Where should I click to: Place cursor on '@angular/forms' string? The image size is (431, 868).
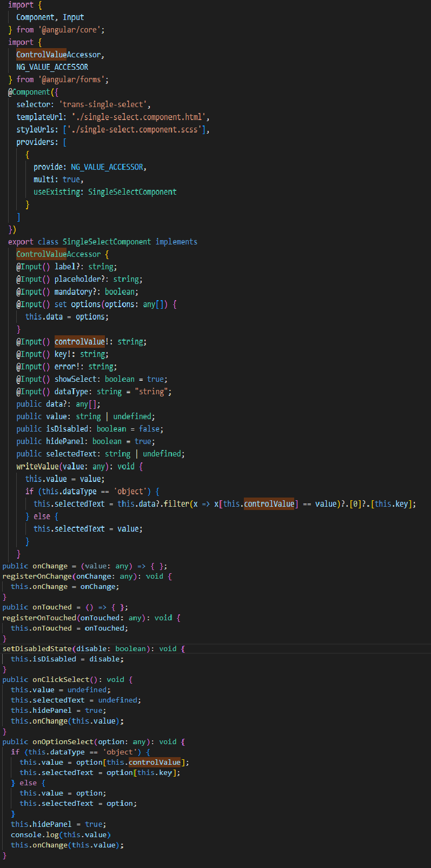[72, 79]
